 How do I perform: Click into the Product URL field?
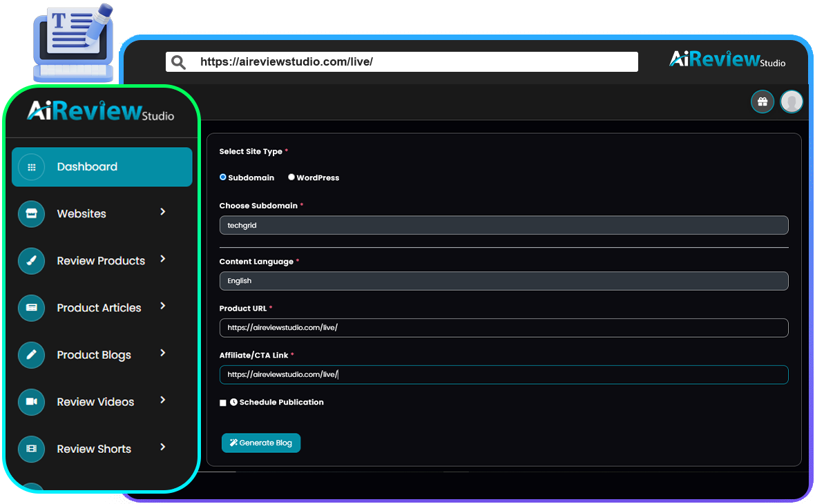504,328
